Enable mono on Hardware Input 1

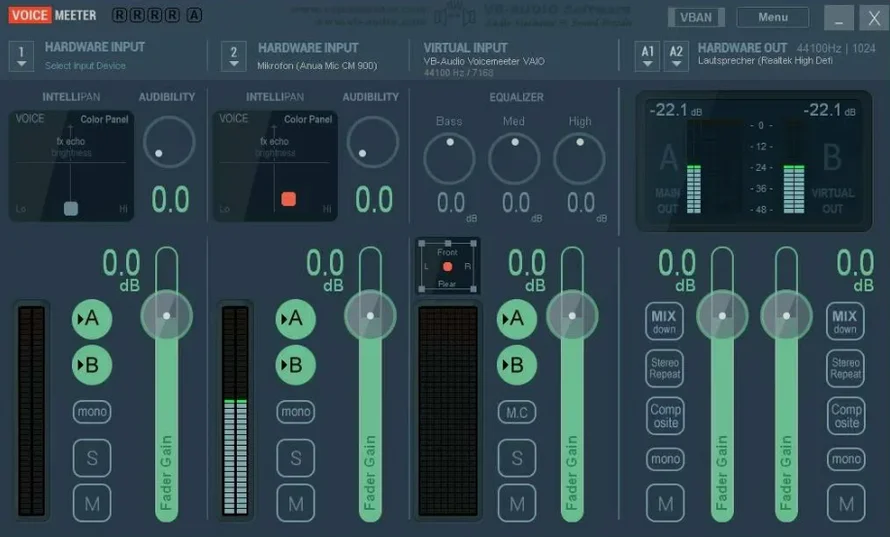tap(92, 412)
